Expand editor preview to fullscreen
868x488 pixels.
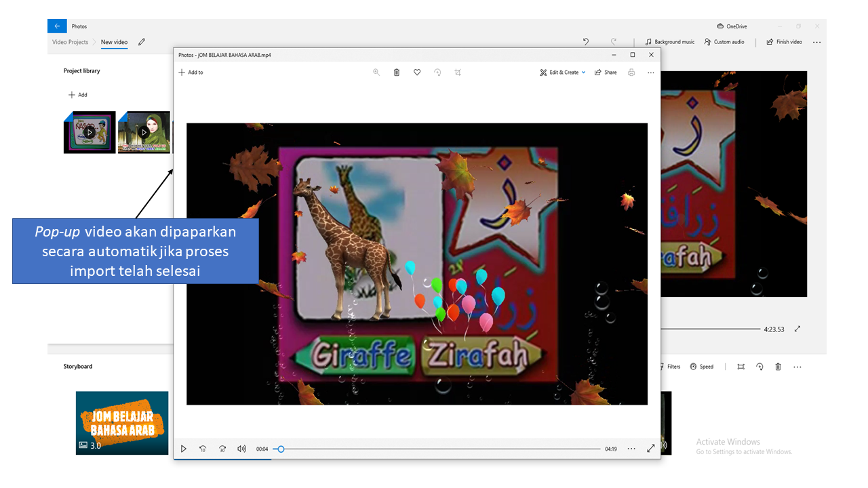click(x=797, y=329)
